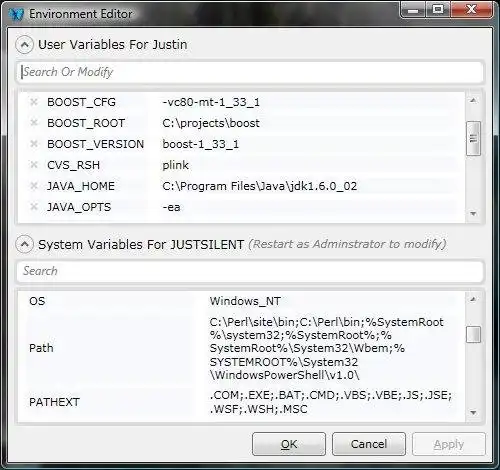Click the up arrow of system variables scrollbar

click(473, 299)
